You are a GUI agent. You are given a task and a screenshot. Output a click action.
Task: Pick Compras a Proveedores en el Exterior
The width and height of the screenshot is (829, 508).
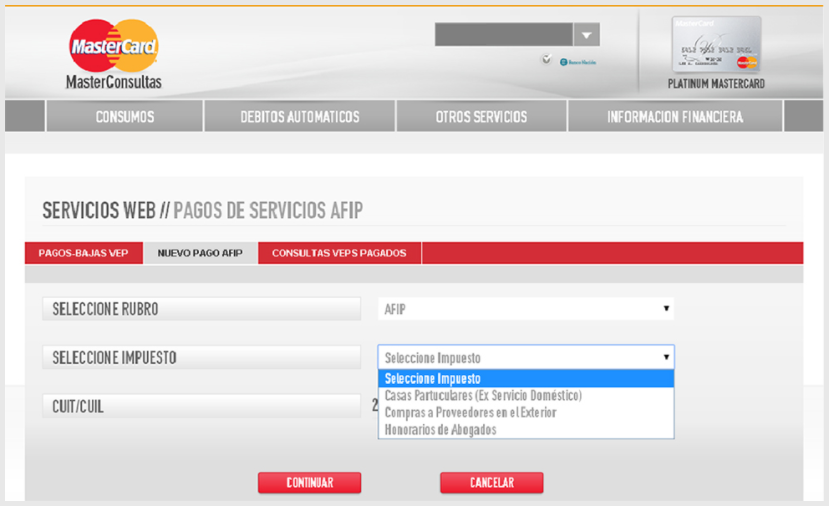(x=470, y=412)
